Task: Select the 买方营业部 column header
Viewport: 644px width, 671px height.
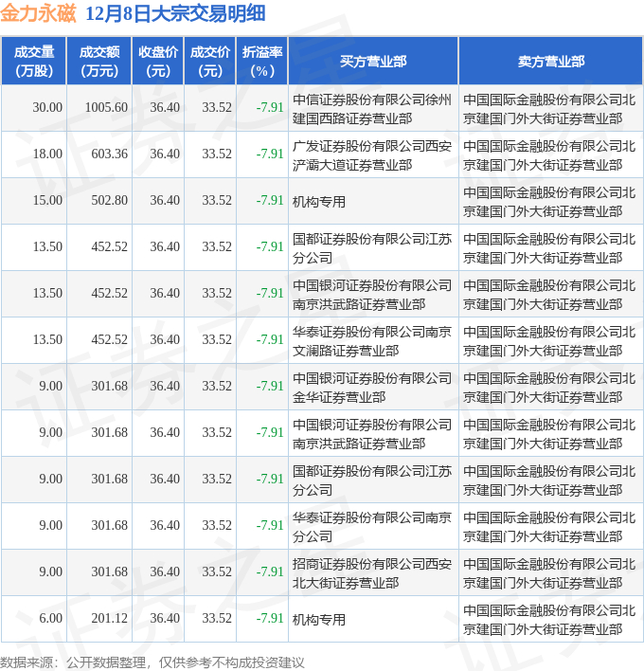Action: click(373, 62)
